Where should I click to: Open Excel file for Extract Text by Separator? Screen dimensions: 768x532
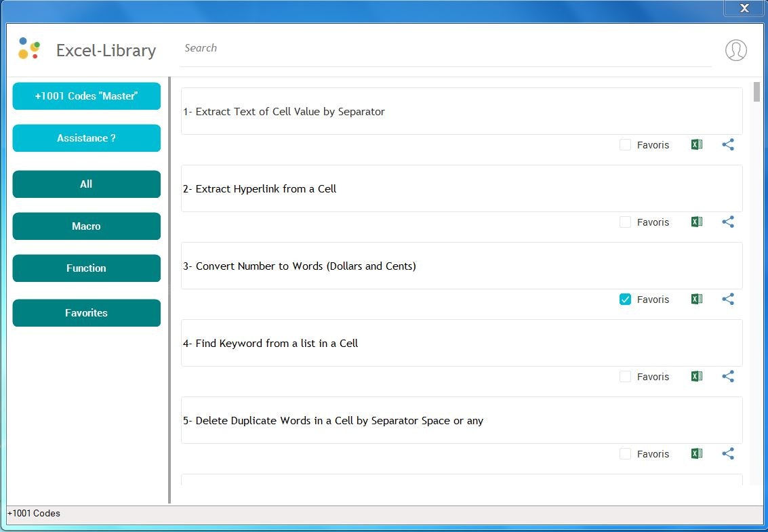[696, 144]
